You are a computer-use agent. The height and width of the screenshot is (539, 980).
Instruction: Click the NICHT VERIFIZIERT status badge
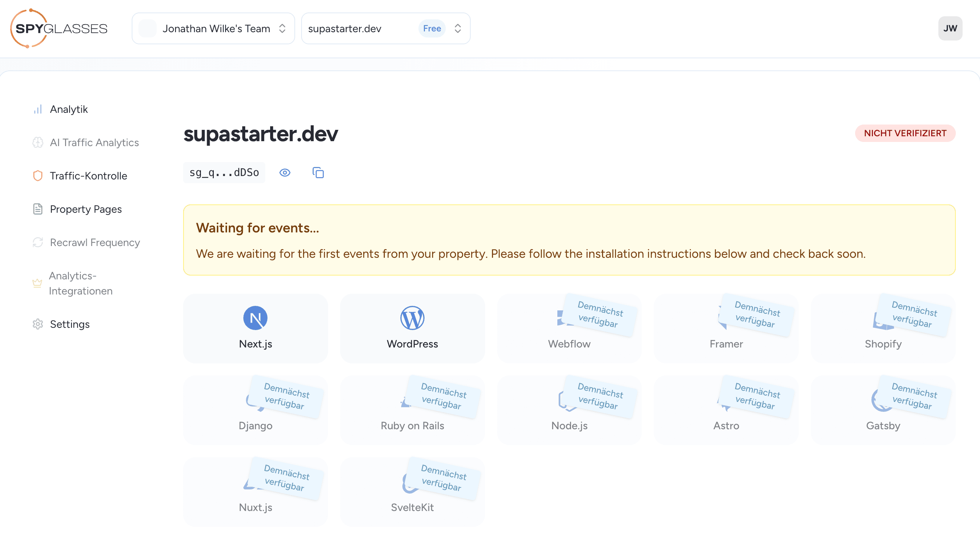(905, 133)
